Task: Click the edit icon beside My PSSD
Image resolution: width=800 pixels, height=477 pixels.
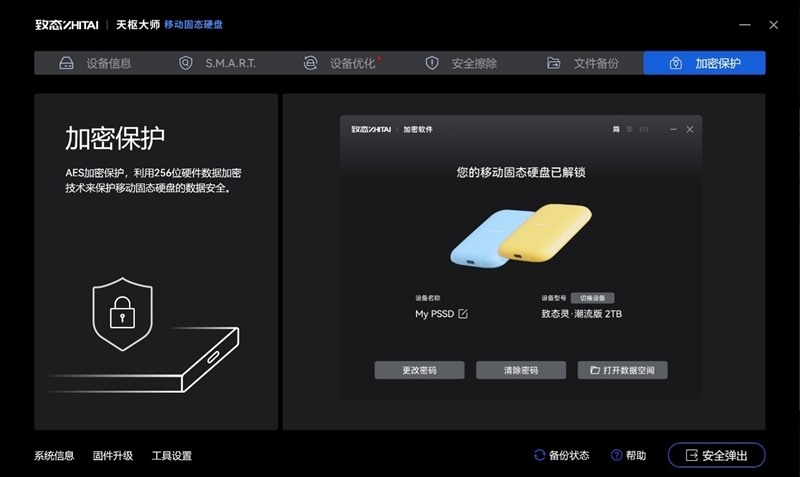Action: (463, 314)
